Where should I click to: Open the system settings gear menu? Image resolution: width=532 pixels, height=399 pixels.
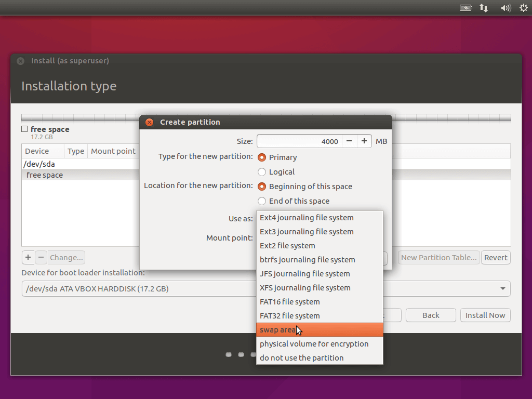tap(523, 8)
